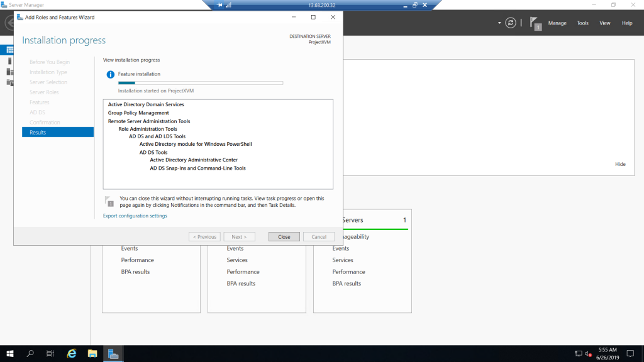The image size is (644, 362).
Task: Click the pin icon on remote connection bar
Action: [219, 5]
